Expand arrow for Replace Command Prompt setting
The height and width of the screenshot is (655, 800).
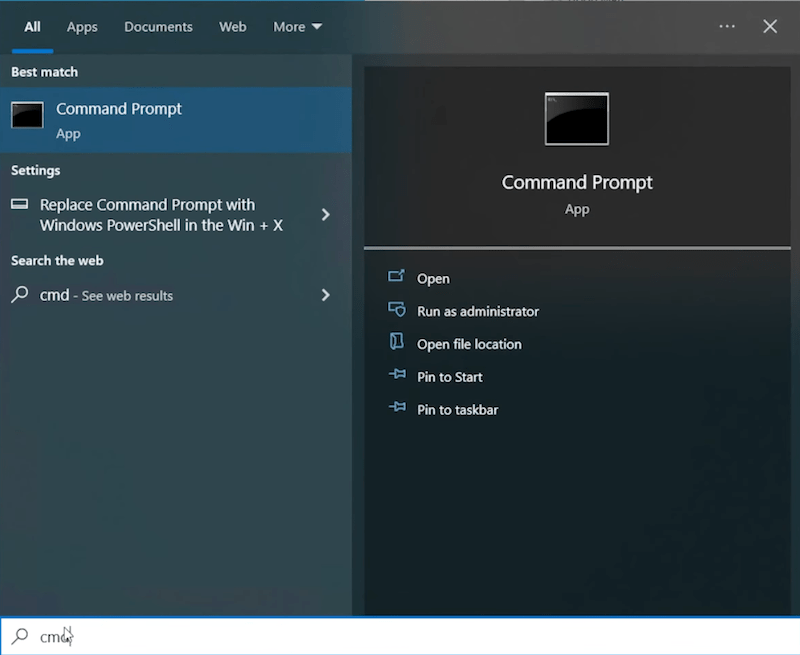pyautogui.click(x=326, y=215)
